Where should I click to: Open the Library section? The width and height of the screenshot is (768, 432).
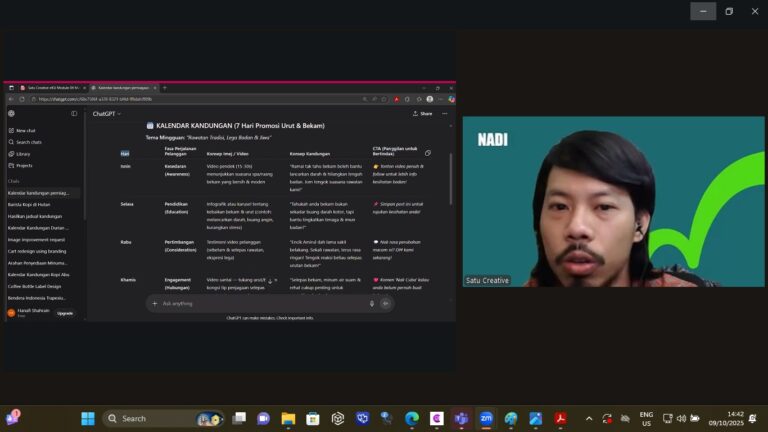(22, 154)
